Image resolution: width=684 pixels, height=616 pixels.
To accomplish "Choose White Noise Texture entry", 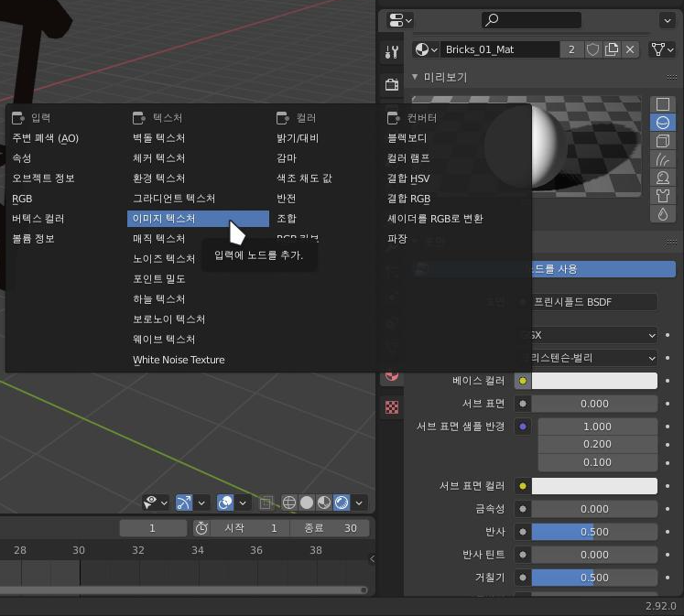I will coord(198,360).
